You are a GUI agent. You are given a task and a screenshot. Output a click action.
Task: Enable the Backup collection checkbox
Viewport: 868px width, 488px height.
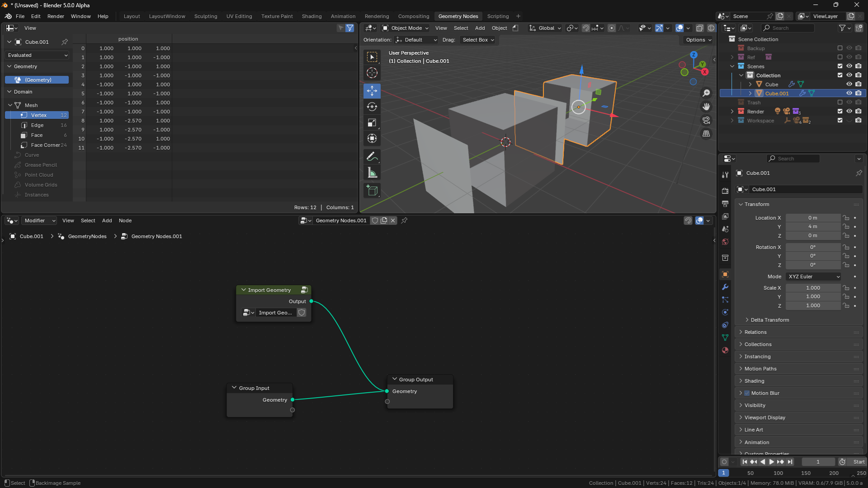pos(840,48)
